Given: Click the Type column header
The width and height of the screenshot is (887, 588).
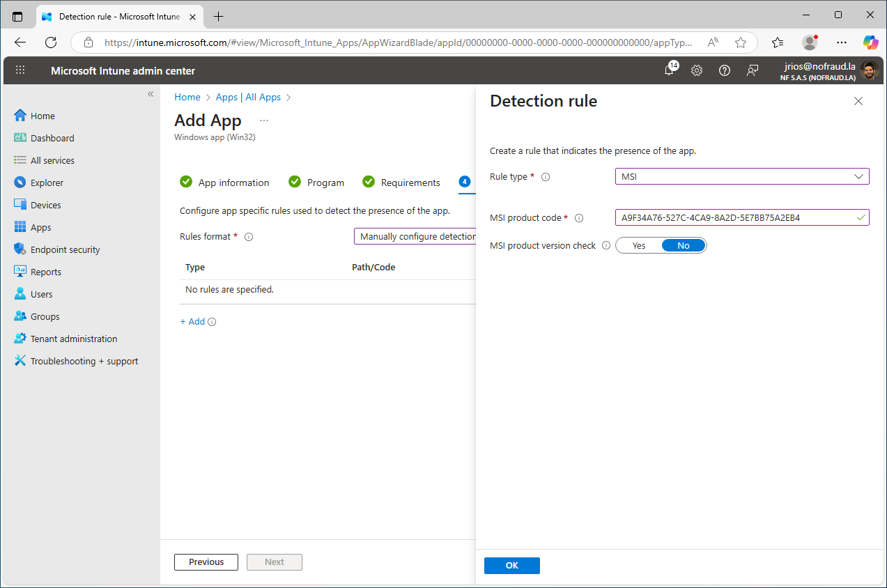Looking at the screenshot, I should pos(195,268).
